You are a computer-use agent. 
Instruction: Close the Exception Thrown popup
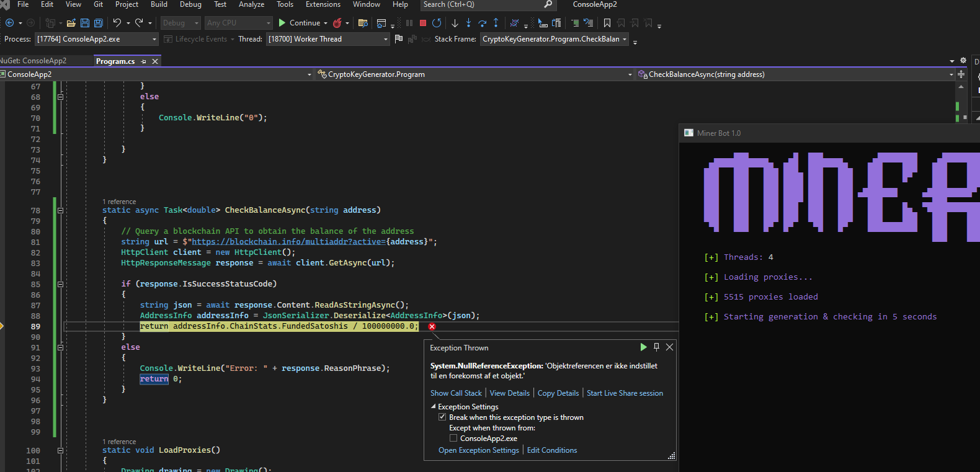click(x=669, y=347)
